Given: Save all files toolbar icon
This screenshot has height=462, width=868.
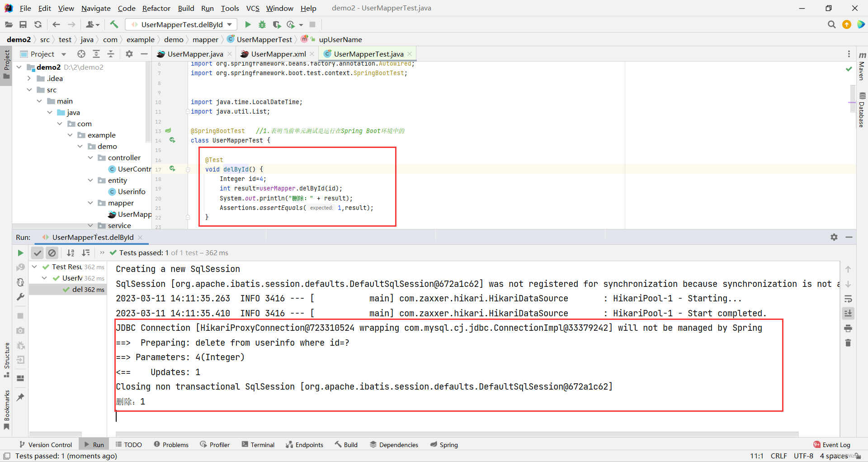Looking at the screenshot, I should coord(23,24).
